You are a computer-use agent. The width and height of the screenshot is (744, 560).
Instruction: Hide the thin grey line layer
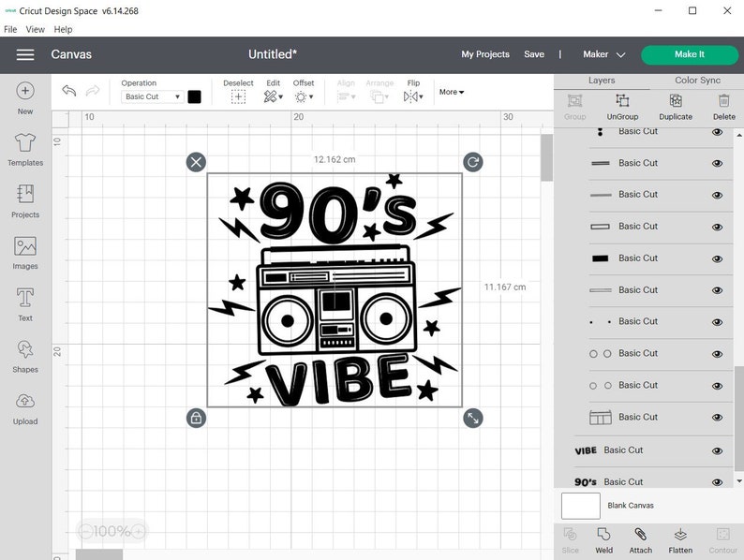717,195
